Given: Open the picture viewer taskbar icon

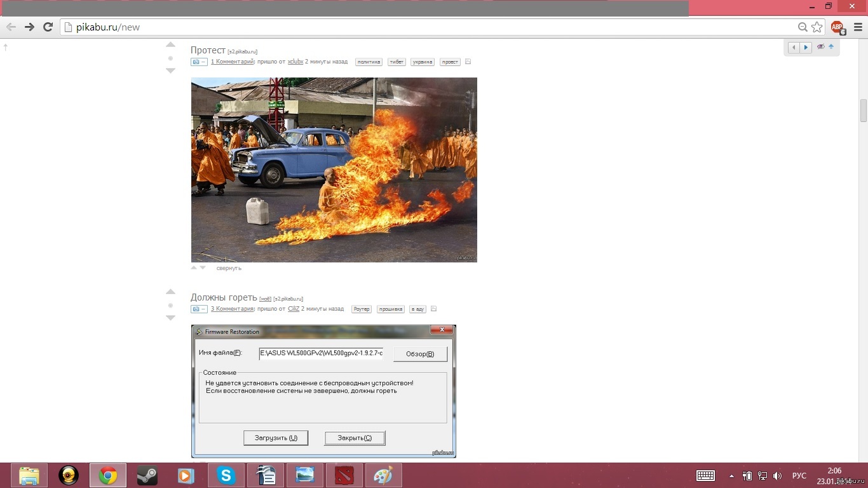Looking at the screenshot, I should tap(304, 475).
